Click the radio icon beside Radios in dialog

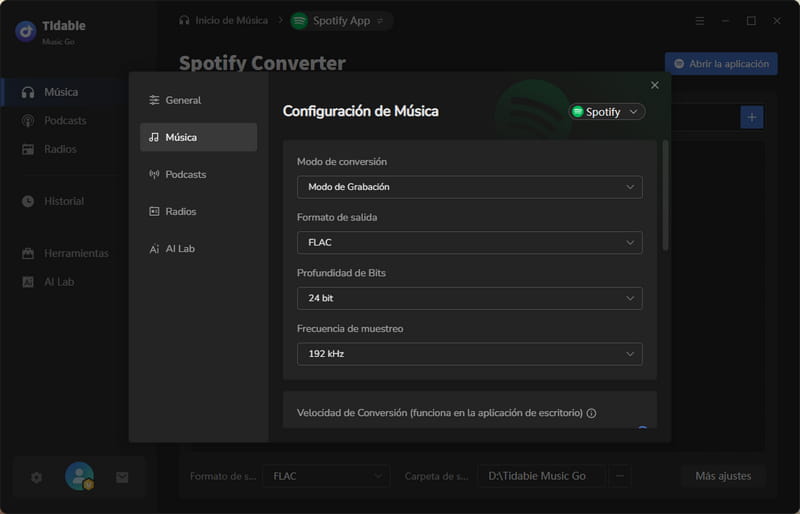(x=154, y=211)
